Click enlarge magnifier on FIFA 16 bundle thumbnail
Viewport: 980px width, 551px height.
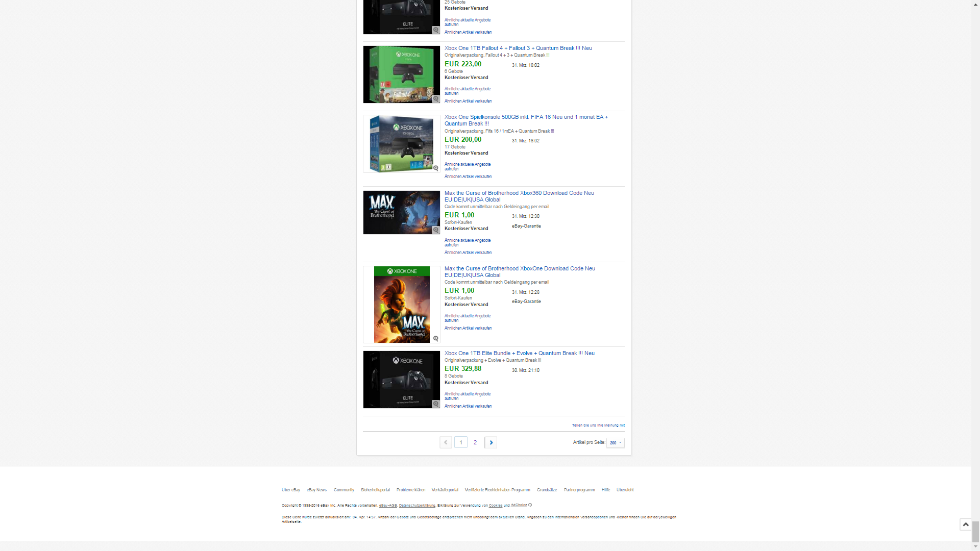click(436, 168)
